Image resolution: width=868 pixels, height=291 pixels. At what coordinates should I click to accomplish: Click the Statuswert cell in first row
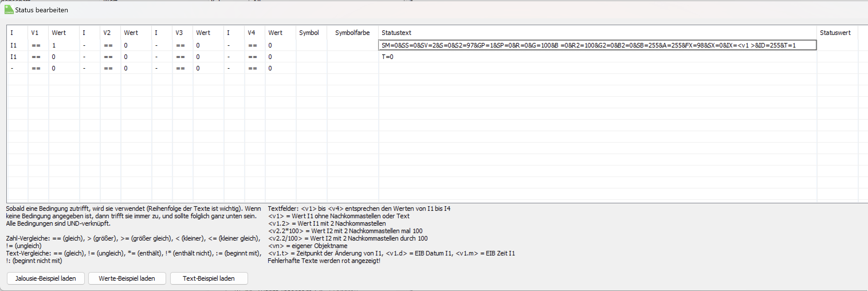pos(837,45)
